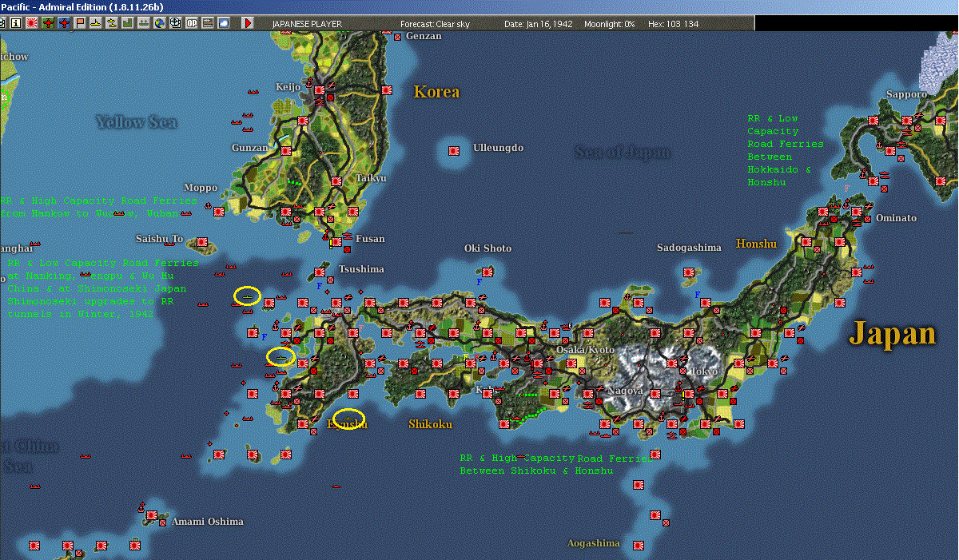Click the ships-on-green toolbar icon
The height and width of the screenshot is (560, 959).
[144, 23]
